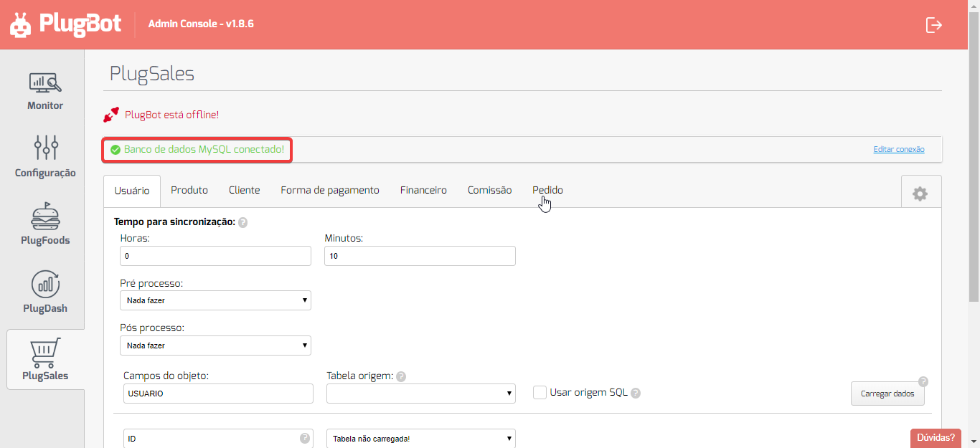Open the Pré processo dropdown
The image size is (980, 448).
point(216,300)
